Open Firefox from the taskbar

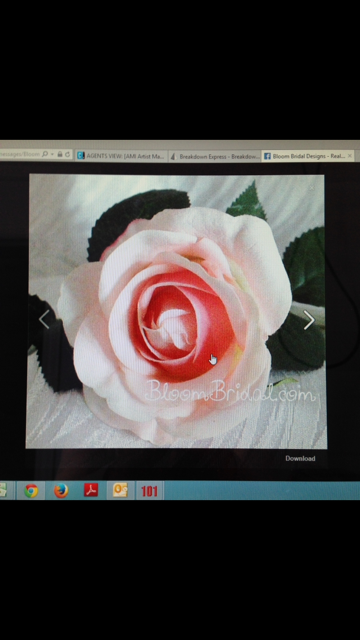pyautogui.click(x=61, y=490)
